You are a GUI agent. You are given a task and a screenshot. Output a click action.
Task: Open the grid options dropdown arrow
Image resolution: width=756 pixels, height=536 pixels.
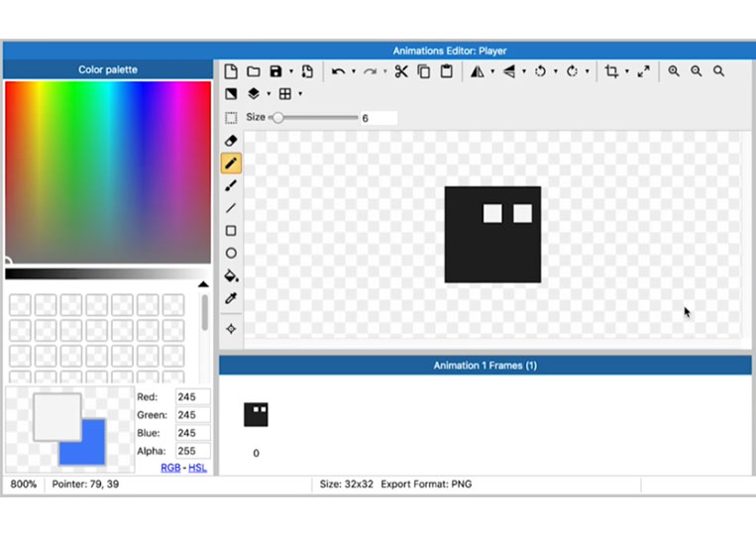(300, 94)
